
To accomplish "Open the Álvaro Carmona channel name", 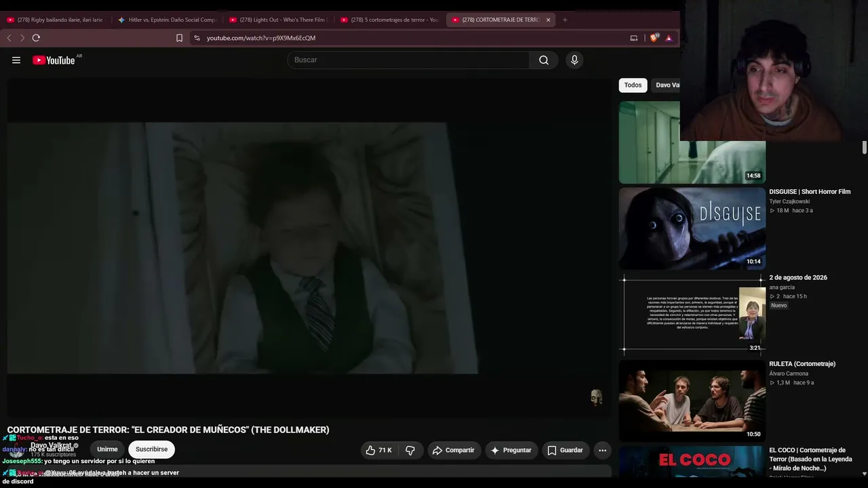I will (789, 373).
